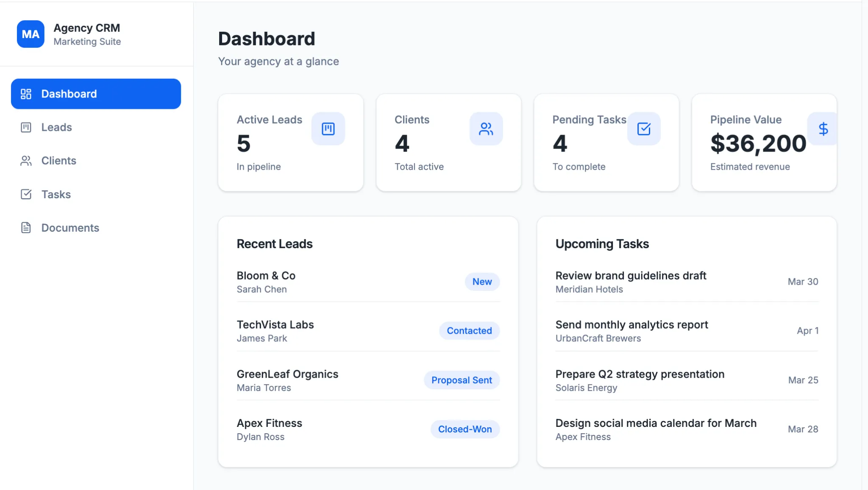Open the Bloom & Co lead entry

tap(266, 275)
